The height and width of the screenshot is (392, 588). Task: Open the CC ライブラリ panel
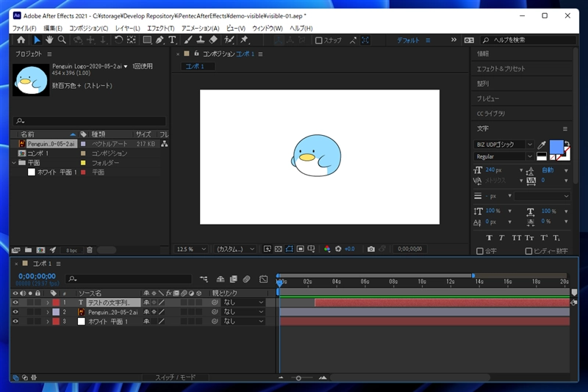click(x=490, y=114)
